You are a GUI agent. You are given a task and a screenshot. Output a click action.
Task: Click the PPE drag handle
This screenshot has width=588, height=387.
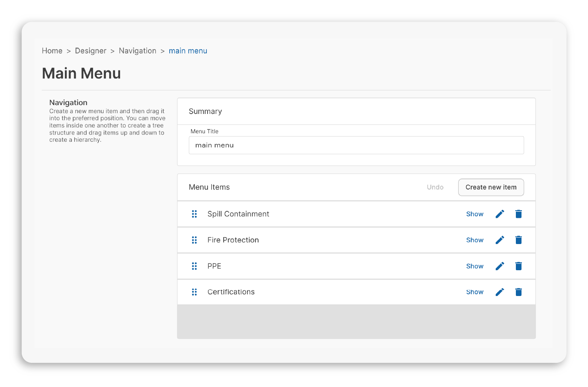click(x=194, y=266)
